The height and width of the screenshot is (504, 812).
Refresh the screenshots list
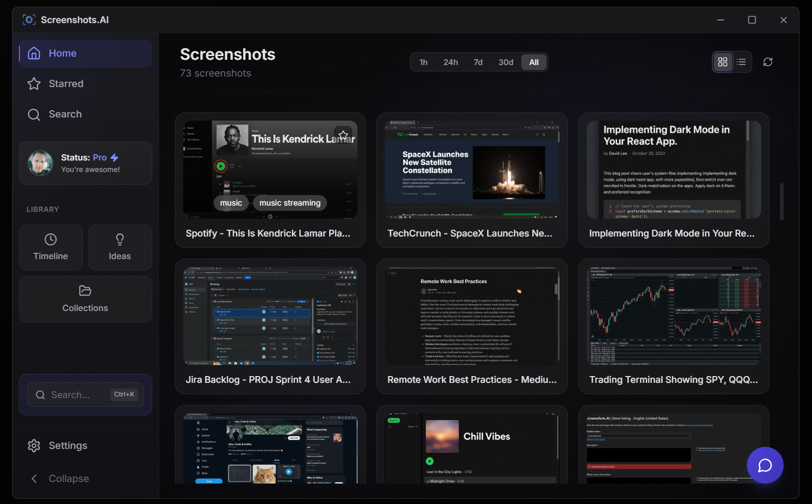point(768,62)
